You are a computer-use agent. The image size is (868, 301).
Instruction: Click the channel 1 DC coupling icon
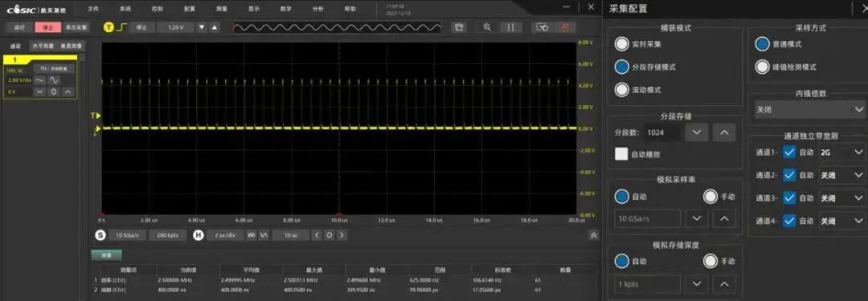tap(40, 80)
